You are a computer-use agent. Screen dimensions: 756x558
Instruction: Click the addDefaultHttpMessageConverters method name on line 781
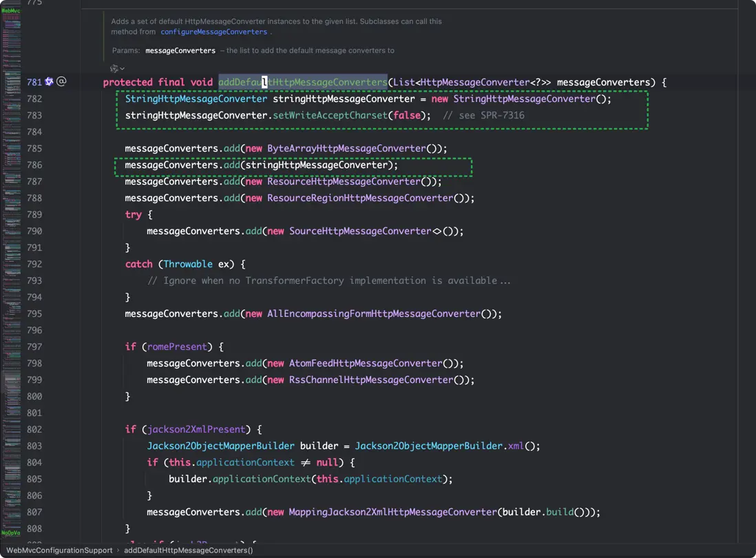(302, 83)
